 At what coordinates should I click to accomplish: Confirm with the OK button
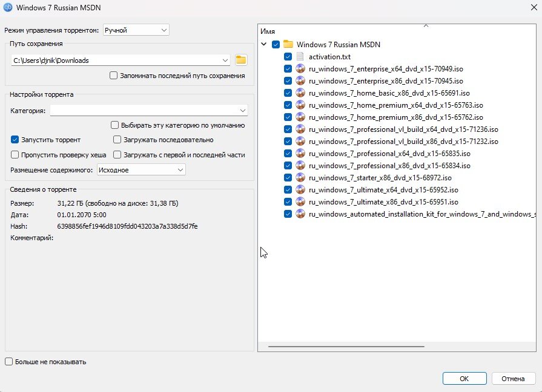[x=464, y=379]
